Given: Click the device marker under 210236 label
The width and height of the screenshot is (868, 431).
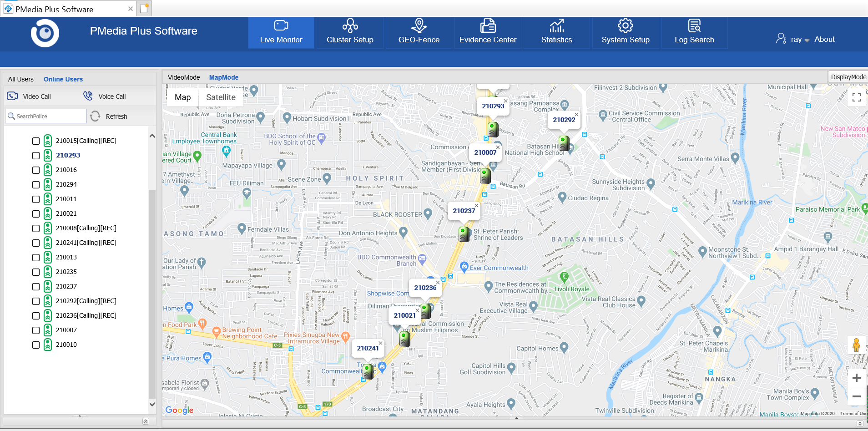Looking at the screenshot, I should click(x=425, y=311).
